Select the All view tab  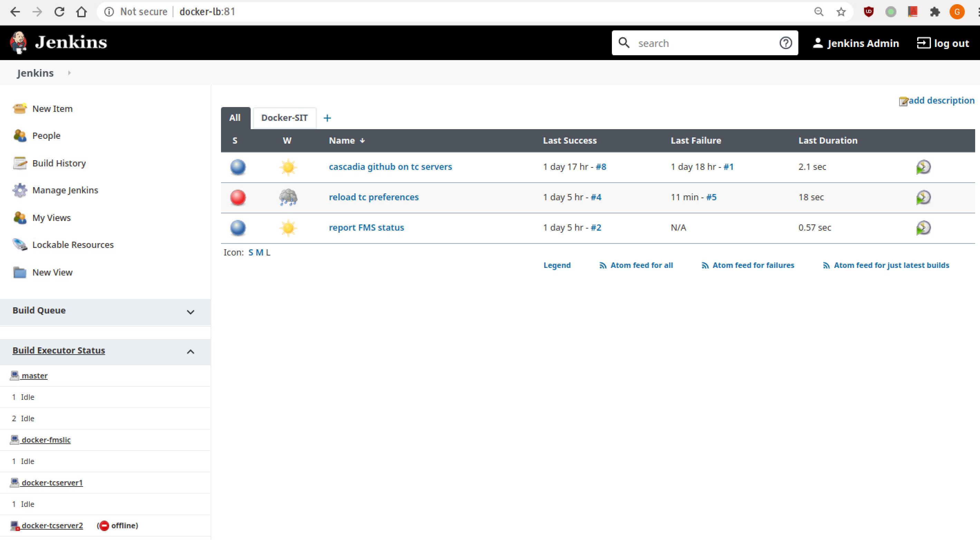[235, 118]
